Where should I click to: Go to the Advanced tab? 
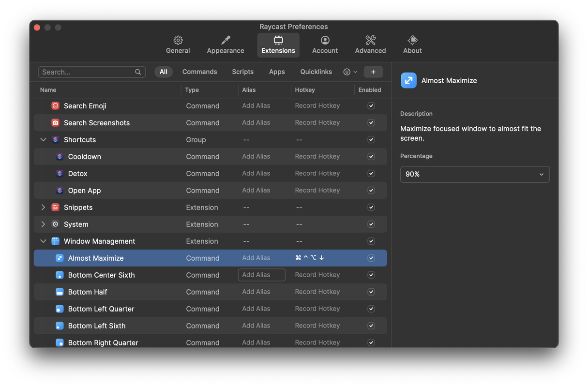pyautogui.click(x=370, y=45)
